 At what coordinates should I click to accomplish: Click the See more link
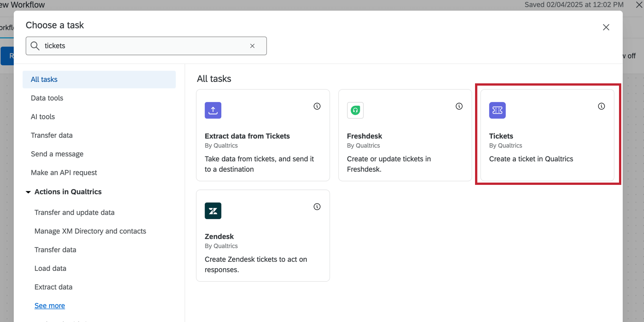(50, 306)
